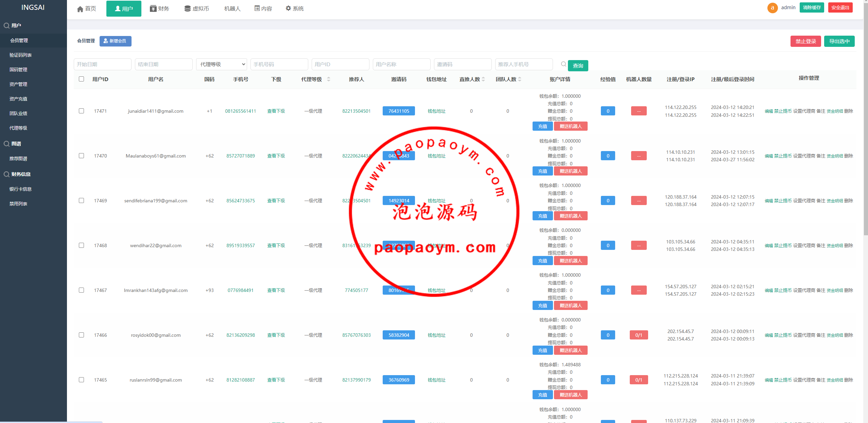The width and height of the screenshot is (868, 423).
Task: Click the 系统 gear icon in top nav
Action: pos(288,8)
